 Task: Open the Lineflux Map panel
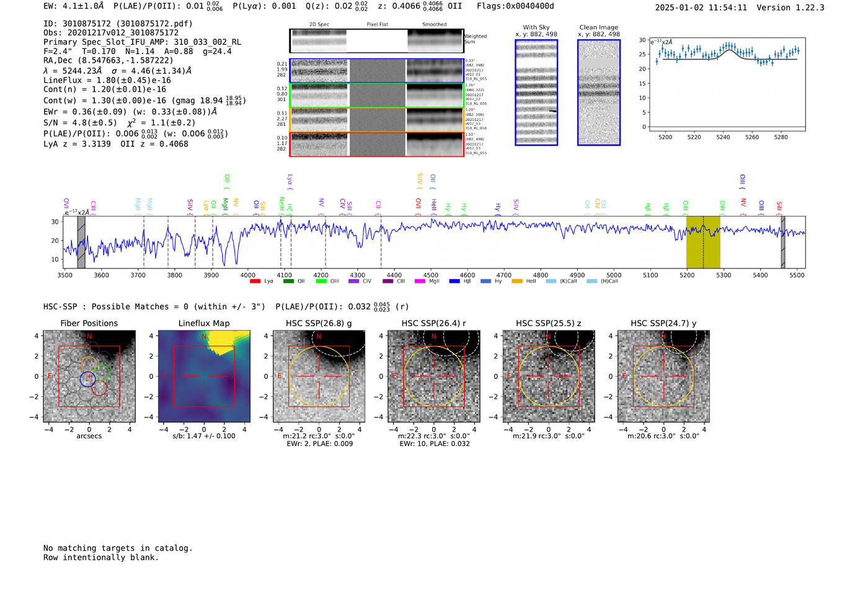click(204, 376)
